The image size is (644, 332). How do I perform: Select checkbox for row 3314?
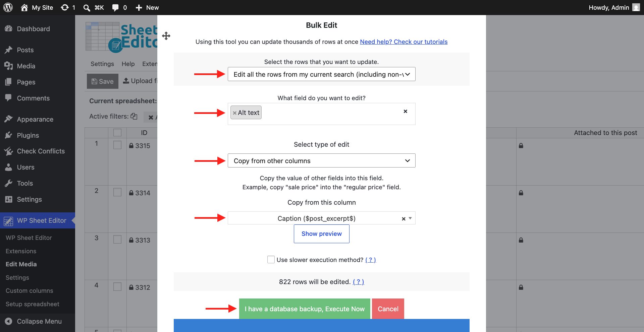[x=117, y=192]
